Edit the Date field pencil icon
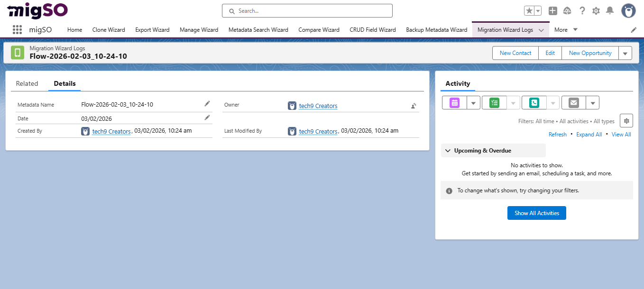Viewport: 644px width, 289px height. (207, 117)
